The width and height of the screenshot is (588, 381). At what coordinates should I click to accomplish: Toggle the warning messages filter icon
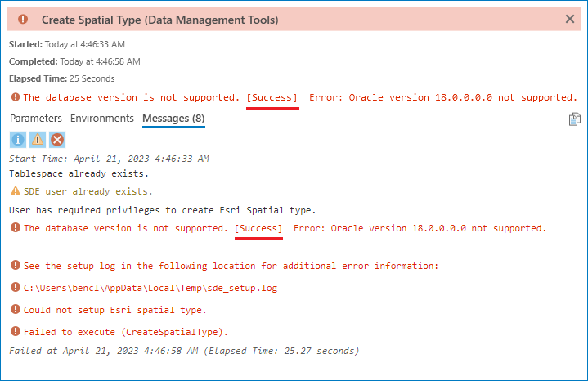[x=38, y=140]
